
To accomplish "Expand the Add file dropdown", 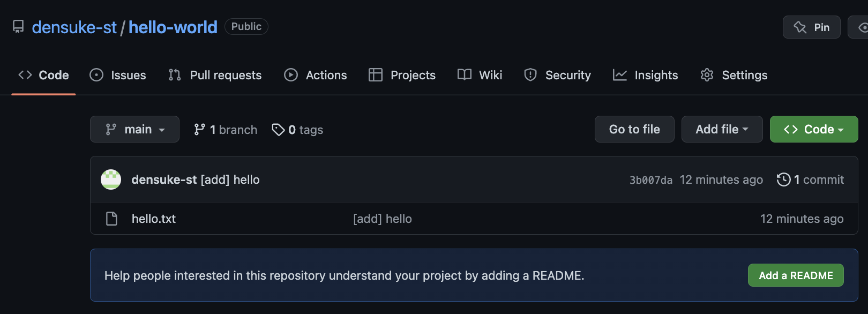I will (x=722, y=129).
